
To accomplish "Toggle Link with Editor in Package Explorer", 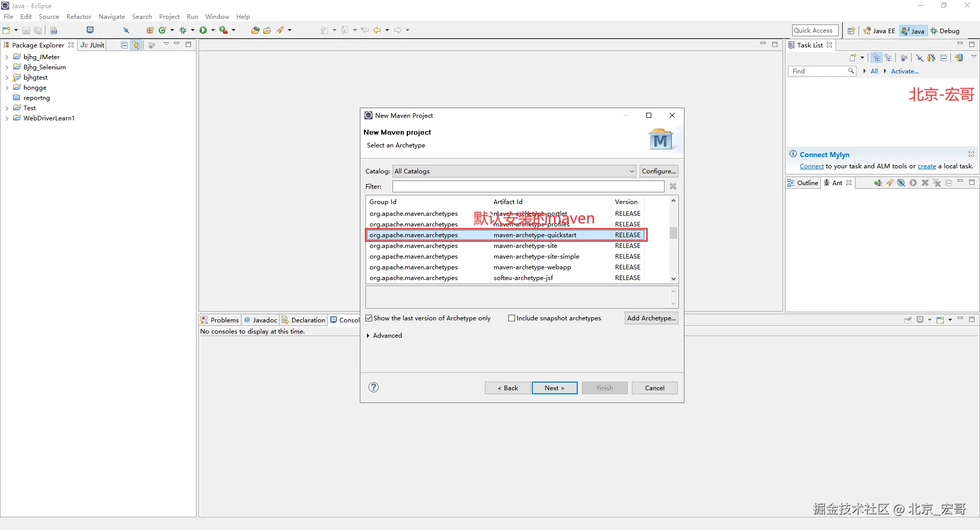I will pyautogui.click(x=136, y=45).
